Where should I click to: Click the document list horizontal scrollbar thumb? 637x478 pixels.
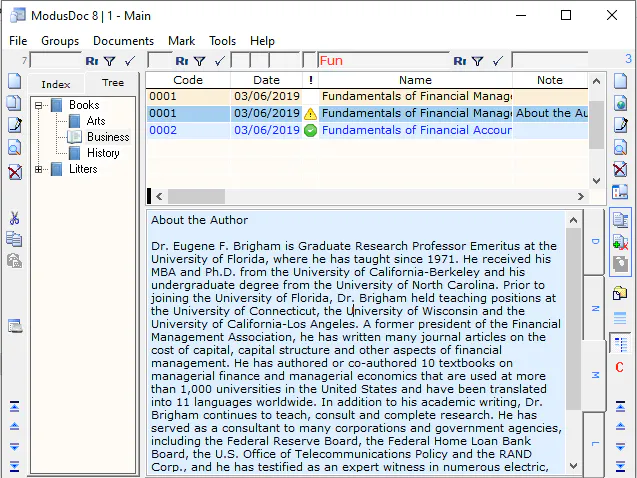pyautogui.click(x=196, y=197)
